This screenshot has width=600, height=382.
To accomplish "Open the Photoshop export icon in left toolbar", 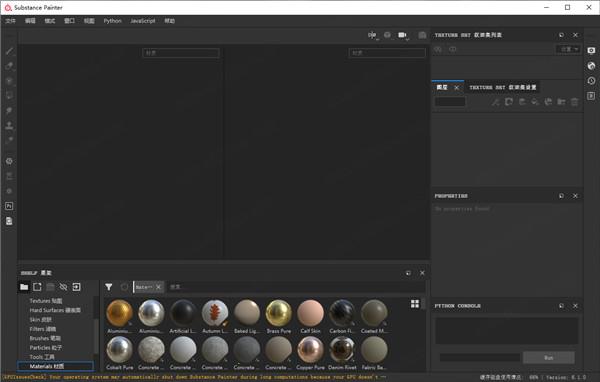I will (x=9, y=206).
